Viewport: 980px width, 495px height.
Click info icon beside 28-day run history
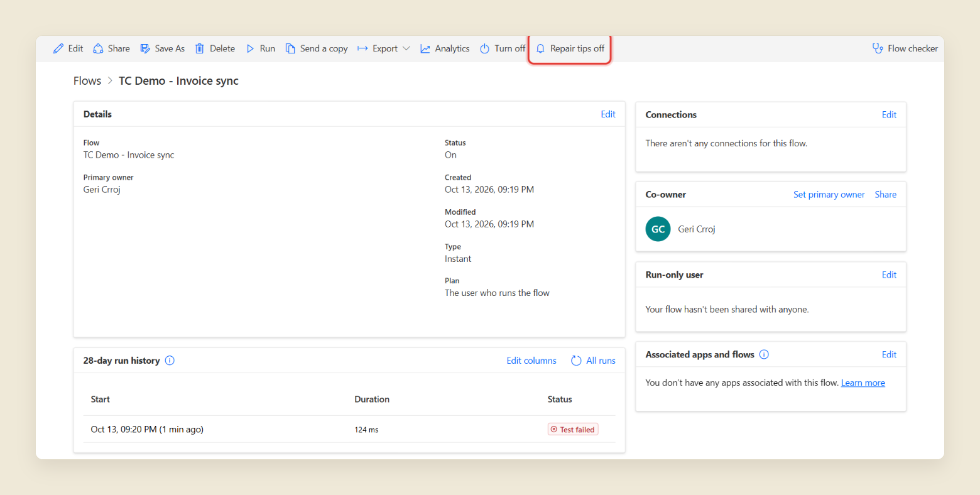coord(170,361)
